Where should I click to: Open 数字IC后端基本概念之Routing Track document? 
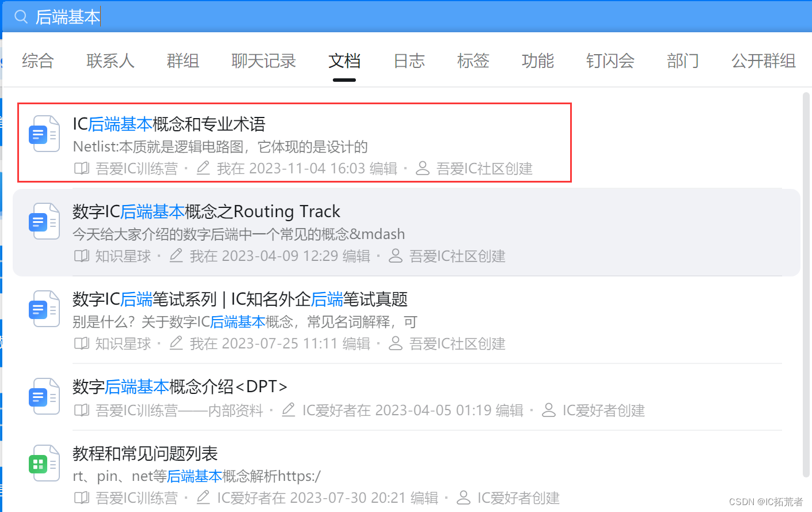(206, 211)
